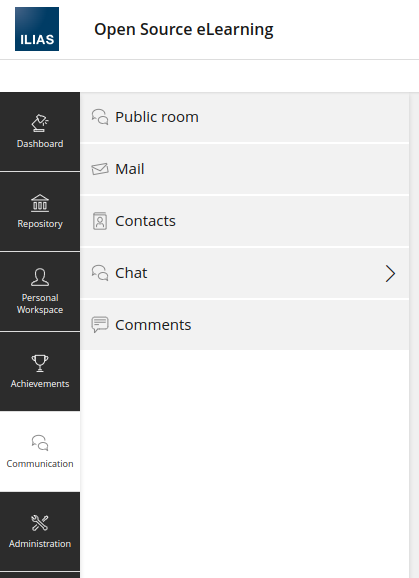The width and height of the screenshot is (419, 578).
Task: Click the ILIAS logo
Action: (x=37, y=29)
